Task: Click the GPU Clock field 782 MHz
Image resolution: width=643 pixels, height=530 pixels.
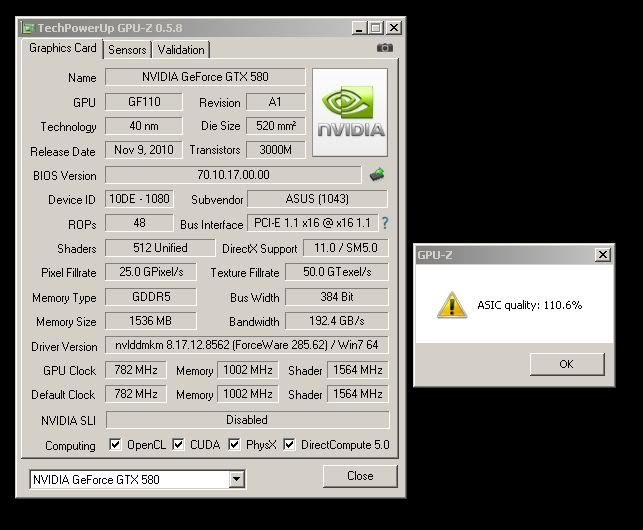Action: coord(136,370)
